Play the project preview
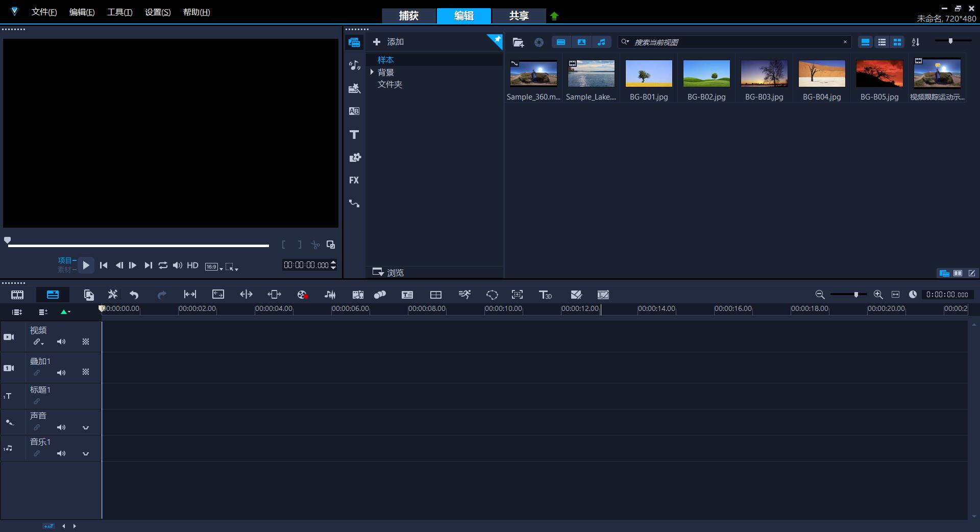Image resolution: width=980 pixels, height=532 pixels. click(86, 265)
